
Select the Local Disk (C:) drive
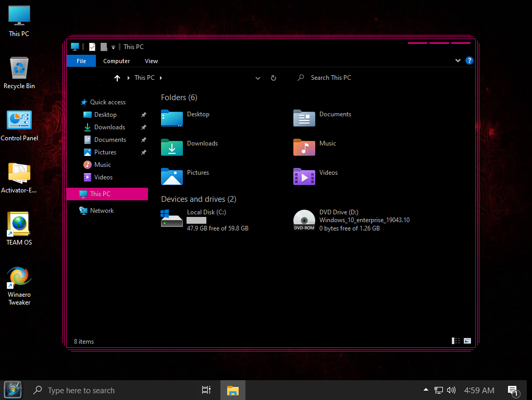click(172, 220)
